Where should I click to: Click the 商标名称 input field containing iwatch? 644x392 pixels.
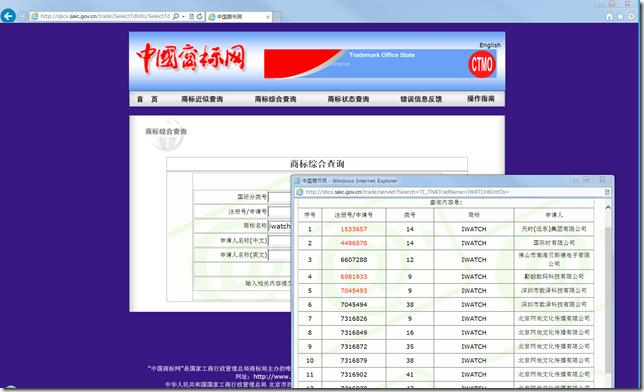(x=280, y=226)
